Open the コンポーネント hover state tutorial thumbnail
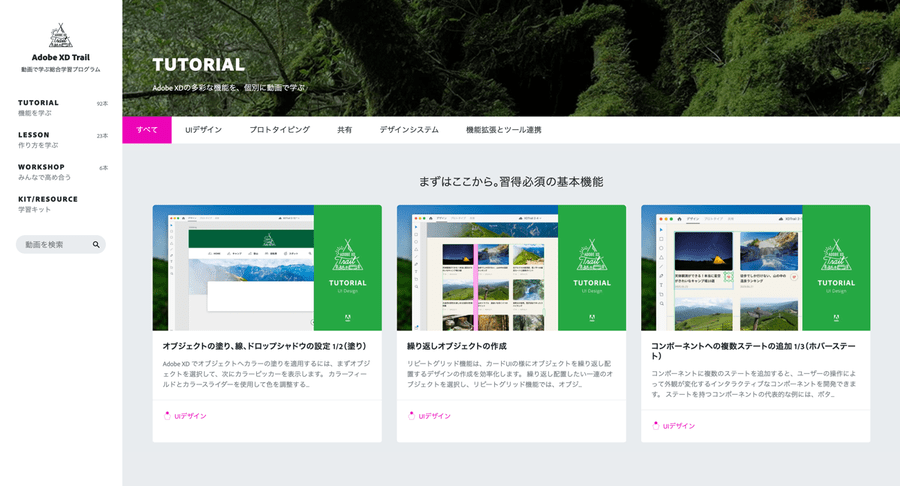 pos(755,267)
